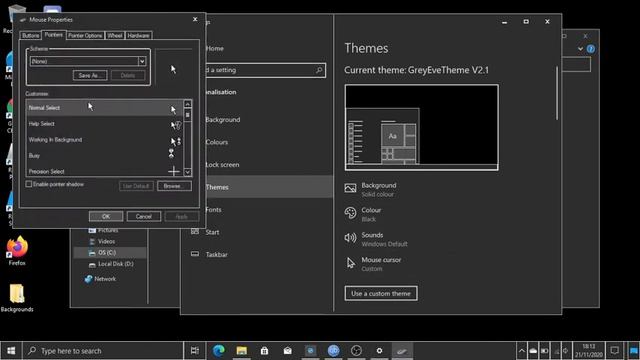
Task: Open File Explorer from taskbar
Action: point(242,351)
